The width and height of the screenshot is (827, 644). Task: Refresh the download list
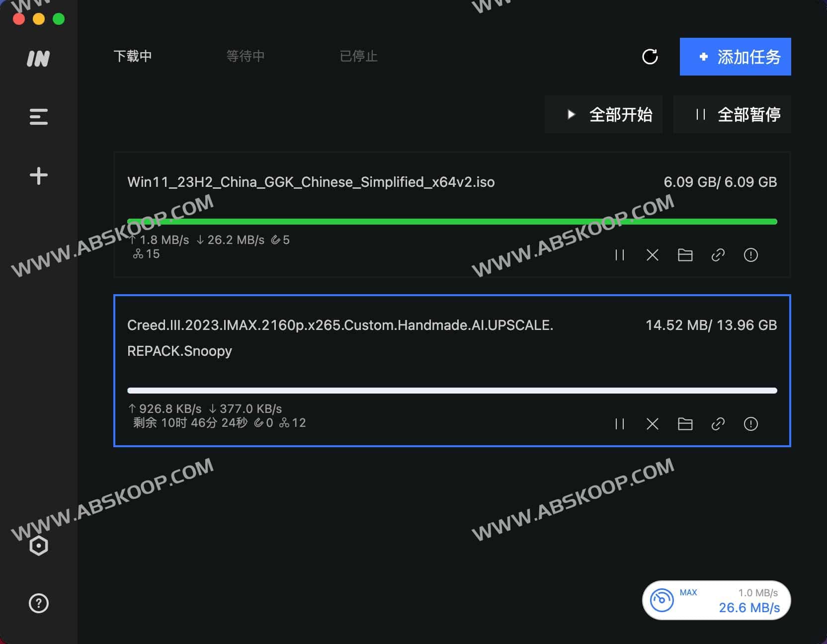[650, 57]
